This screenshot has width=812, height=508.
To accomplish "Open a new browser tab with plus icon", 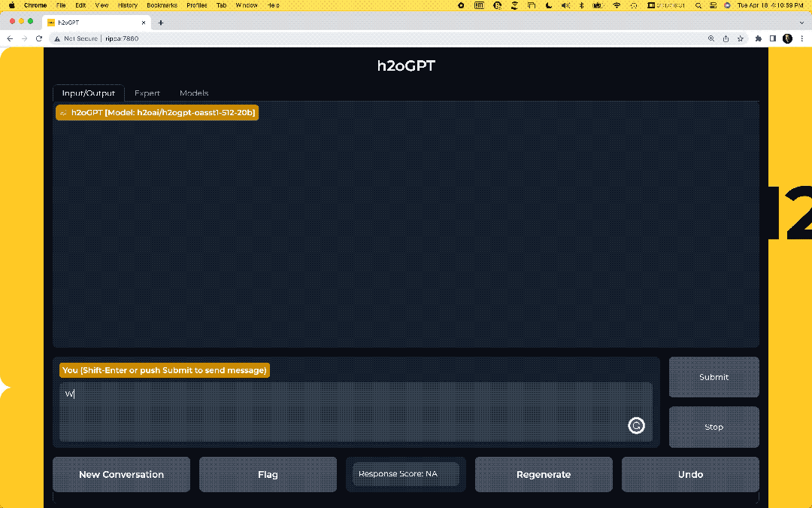I will [161, 23].
